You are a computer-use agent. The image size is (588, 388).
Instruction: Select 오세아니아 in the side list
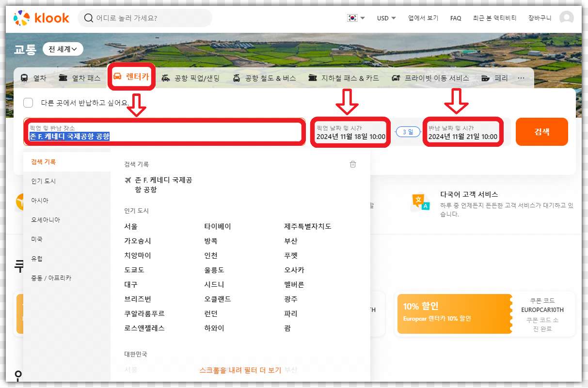(67, 220)
